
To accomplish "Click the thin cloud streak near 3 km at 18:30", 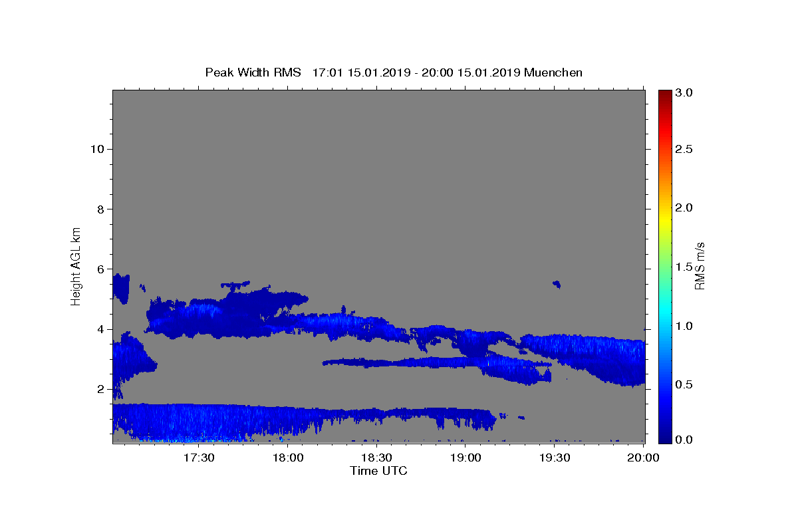I will coord(376,363).
